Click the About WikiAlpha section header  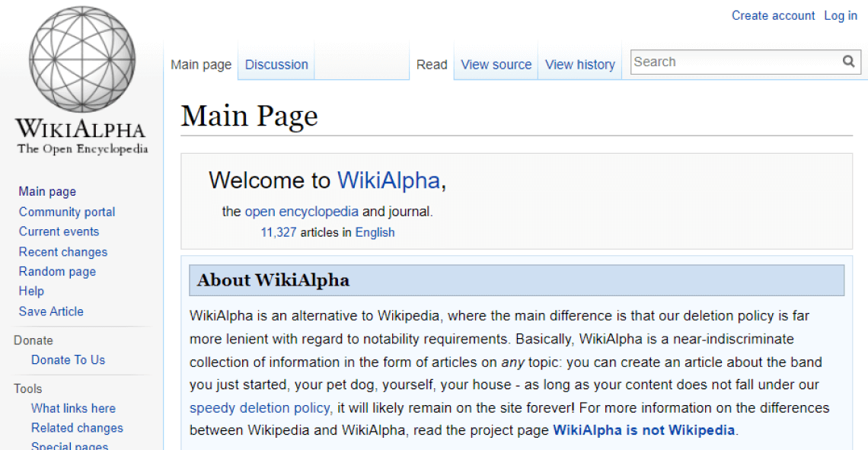516,280
